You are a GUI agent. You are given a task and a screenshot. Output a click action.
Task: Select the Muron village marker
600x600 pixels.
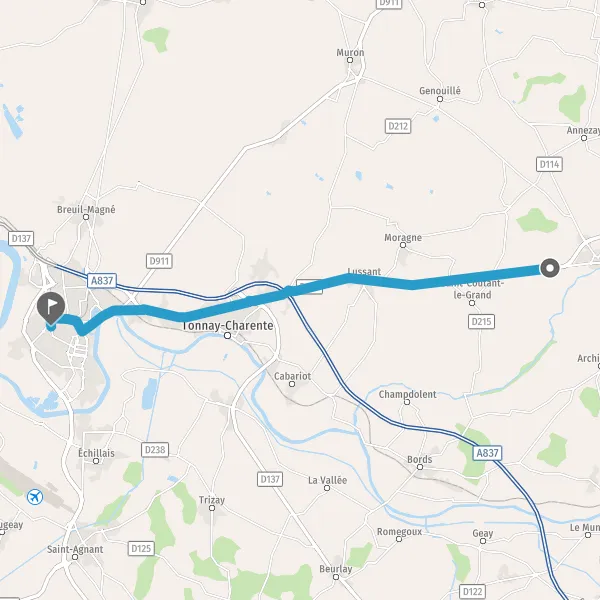[x=350, y=60]
